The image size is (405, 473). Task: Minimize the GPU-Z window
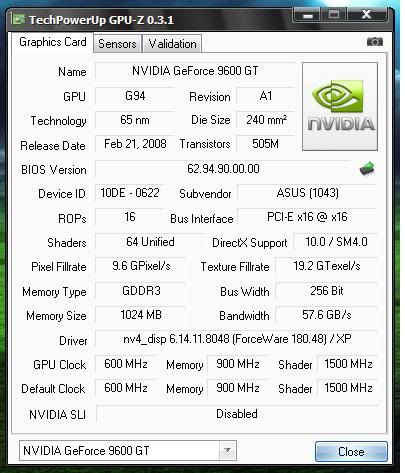pos(307,15)
